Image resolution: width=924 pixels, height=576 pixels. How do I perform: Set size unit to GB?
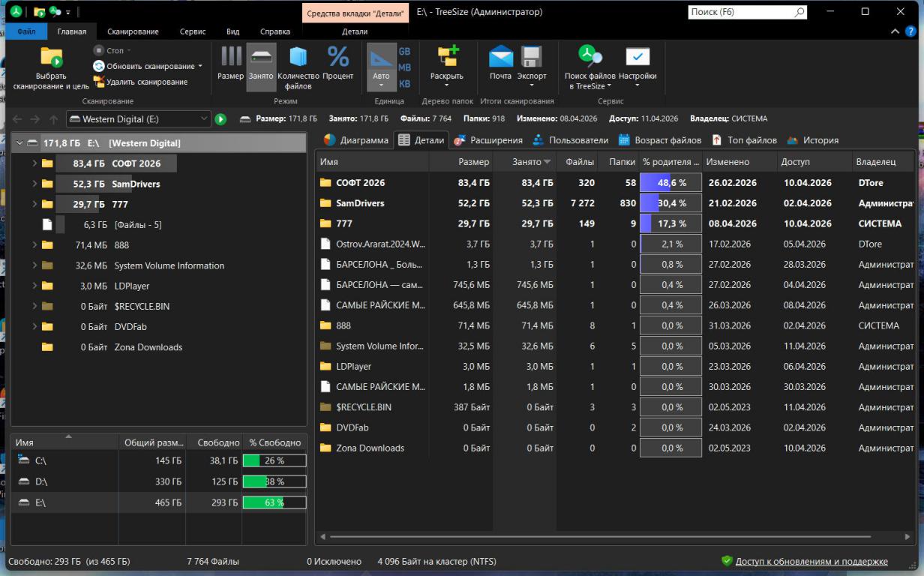(x=404, y=52)
